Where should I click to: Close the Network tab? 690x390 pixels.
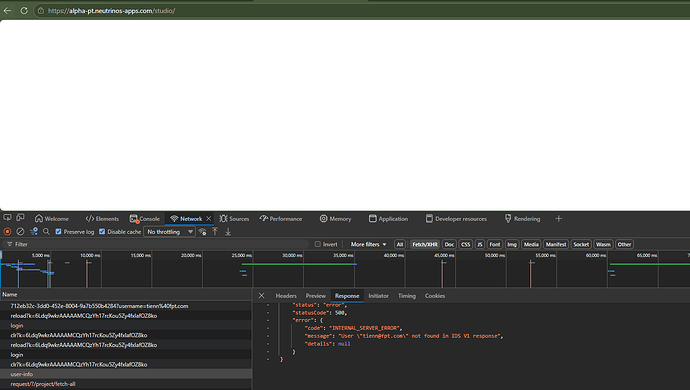click(209, 219)
